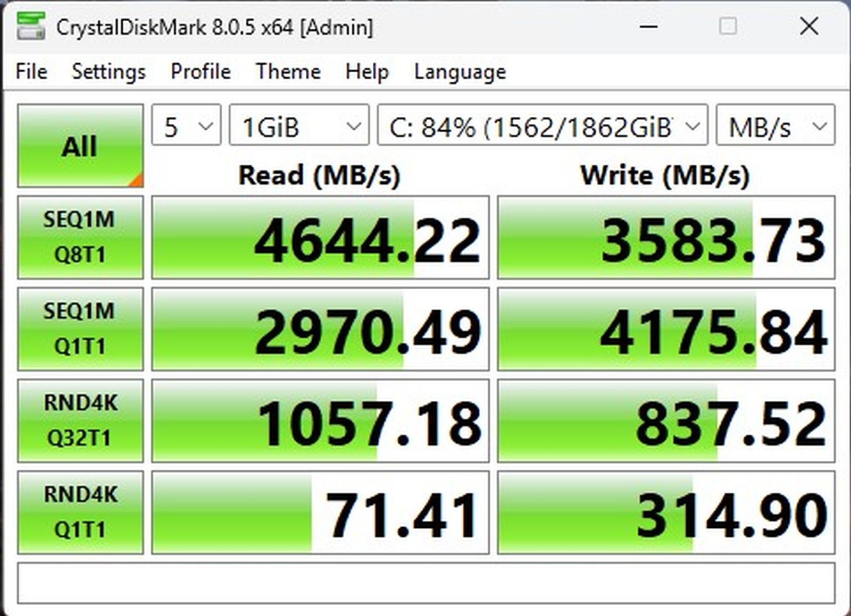The height and width of the screenshot is (616, 851).
Task: Open the Language menu
Action: pos(460,71)
